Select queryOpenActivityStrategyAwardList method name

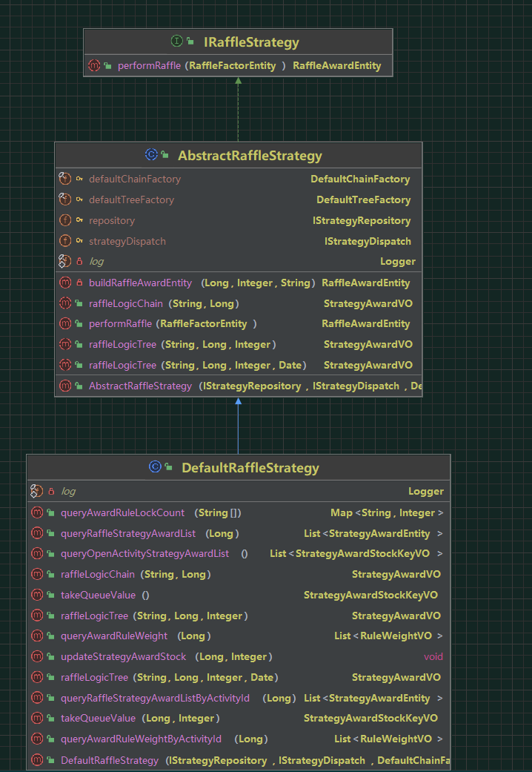point(144,553)
